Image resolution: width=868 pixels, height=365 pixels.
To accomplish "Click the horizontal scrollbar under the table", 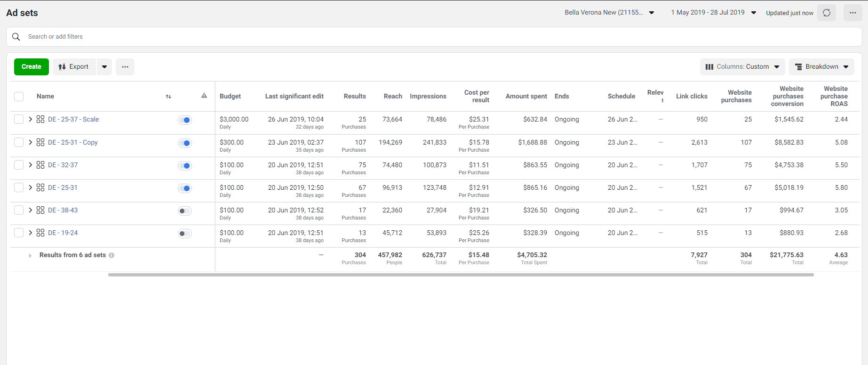I will click(461, 275).
